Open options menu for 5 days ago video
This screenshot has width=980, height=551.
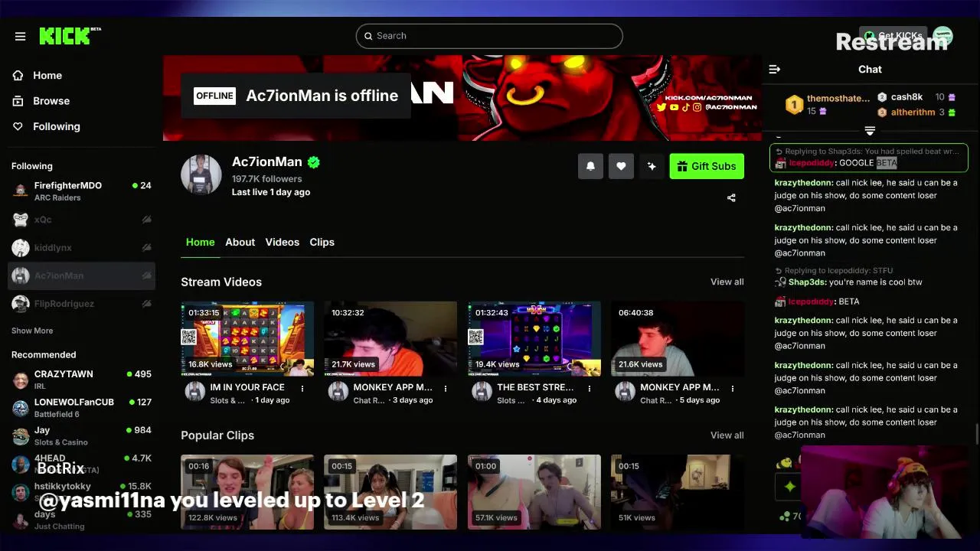(733, 389)
